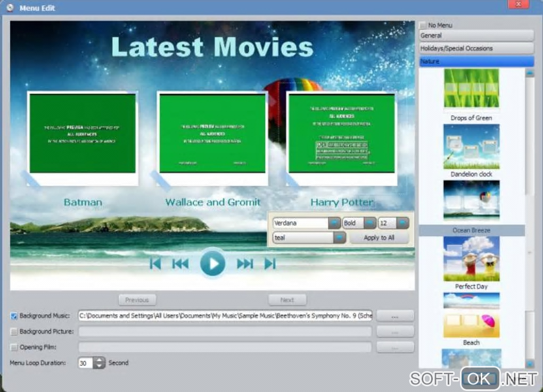Click the Apply to All button
Viewport: 543px width, 392px height.
(379, 238)
